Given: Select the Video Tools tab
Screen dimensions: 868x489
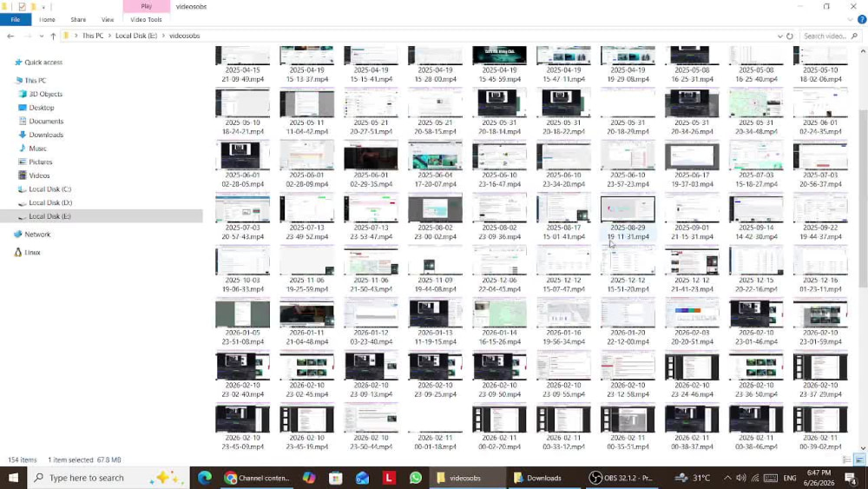Looking at the screenshot, I should click(146, 19).
